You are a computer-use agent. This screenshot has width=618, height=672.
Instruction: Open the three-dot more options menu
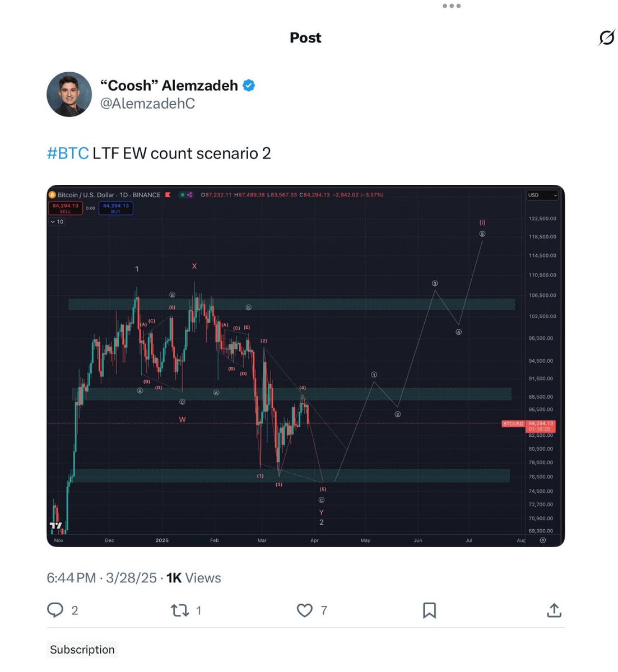pyautogui.click(x=451, y=6)
